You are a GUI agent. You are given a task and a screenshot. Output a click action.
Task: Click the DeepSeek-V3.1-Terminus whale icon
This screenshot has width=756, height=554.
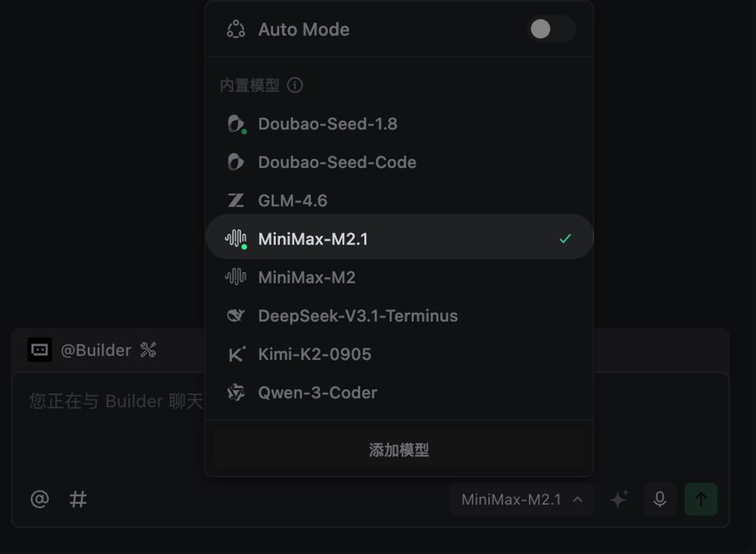pyautogui.click(x=236, y=315)
